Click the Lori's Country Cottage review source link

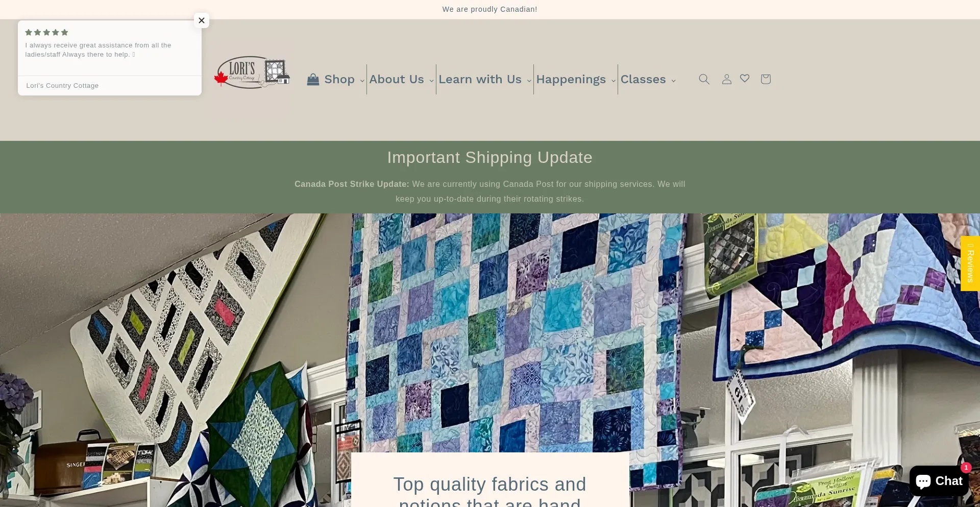pyautogui.click(x=62, y=86)
